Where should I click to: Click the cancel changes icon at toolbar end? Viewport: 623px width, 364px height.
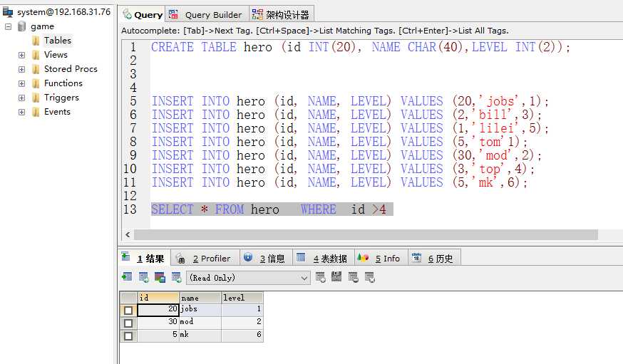pos(369,277)
